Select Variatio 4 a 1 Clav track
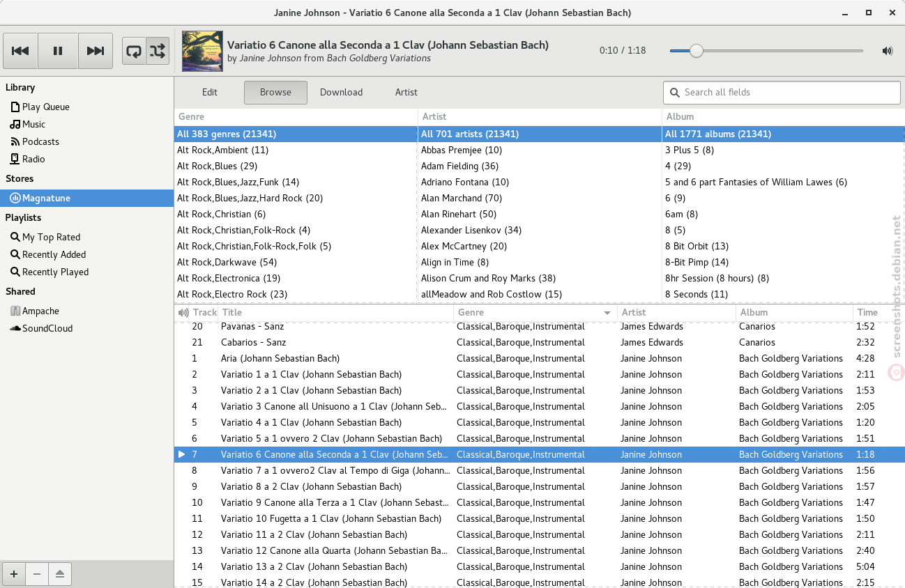905x588 pixels. point(540,422)
